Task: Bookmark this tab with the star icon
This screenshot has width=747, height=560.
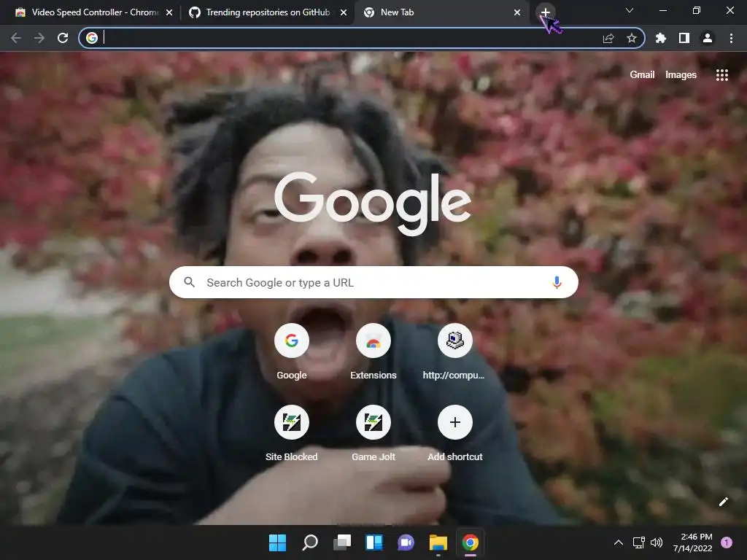Action: tap(632, 38)
